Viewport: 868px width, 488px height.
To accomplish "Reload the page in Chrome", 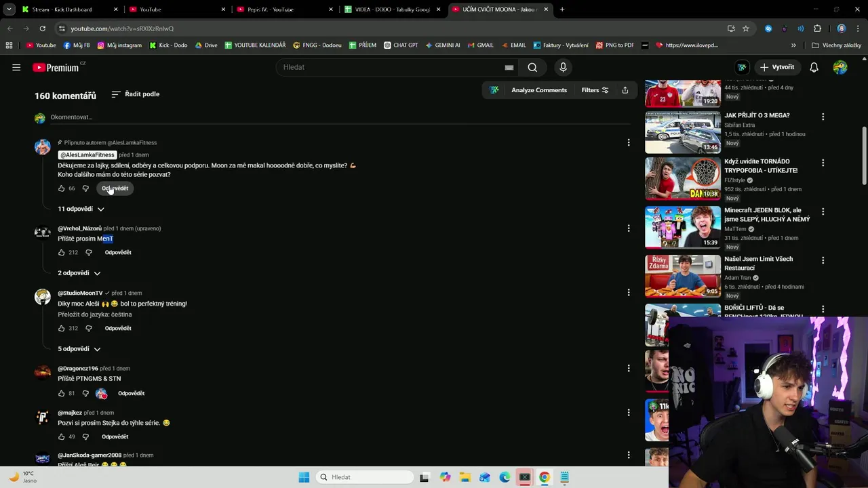I will pos(42,28).
